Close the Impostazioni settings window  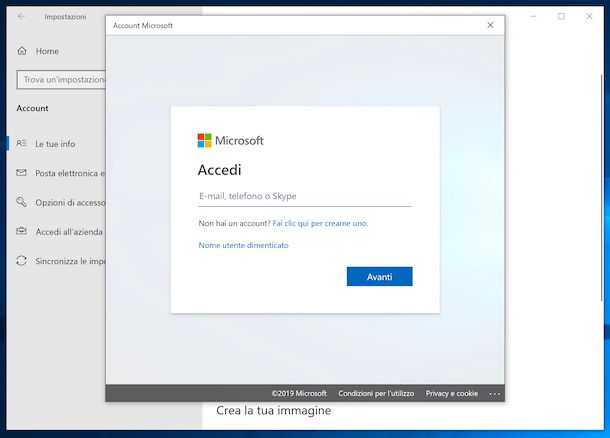tap(589, 16)
